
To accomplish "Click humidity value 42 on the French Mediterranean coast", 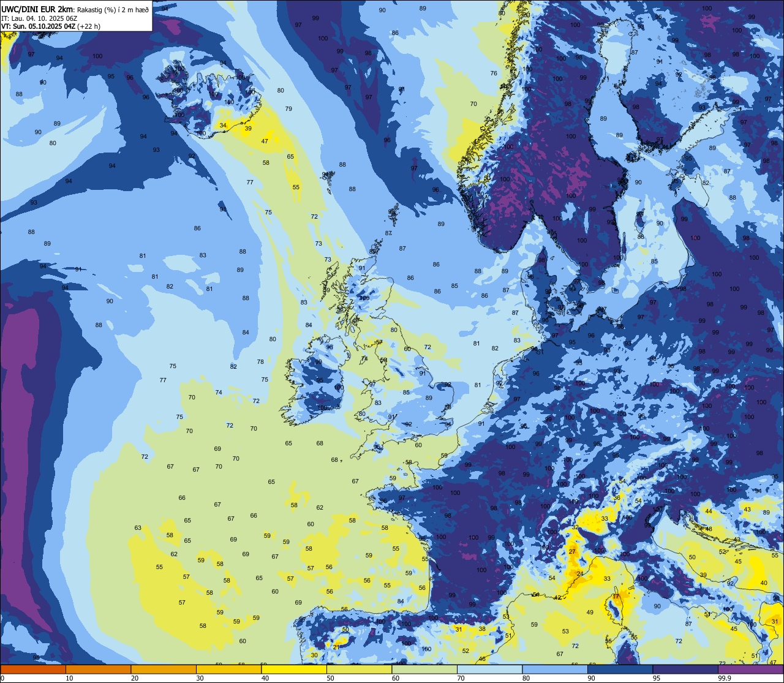I will coord(557,597).
